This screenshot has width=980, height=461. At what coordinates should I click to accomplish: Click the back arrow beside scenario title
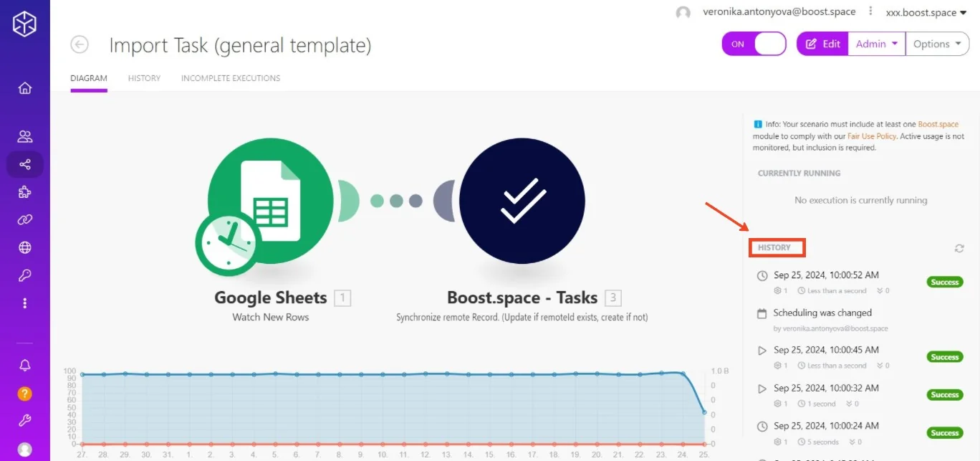[80, 44]
